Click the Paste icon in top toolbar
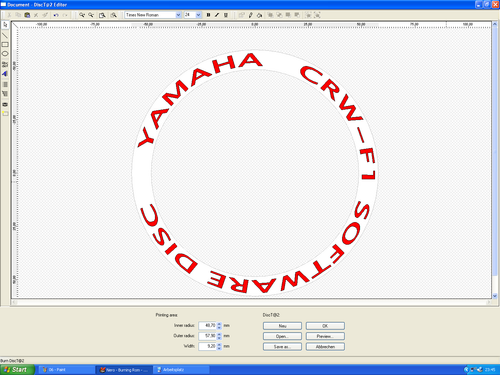This screenshot has width=500, height=375. click(27, 15)
